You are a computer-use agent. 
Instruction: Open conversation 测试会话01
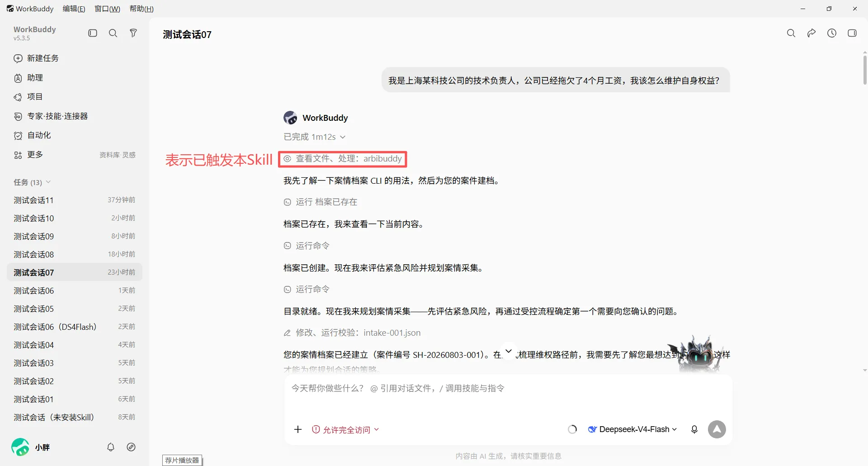(75, 399)
